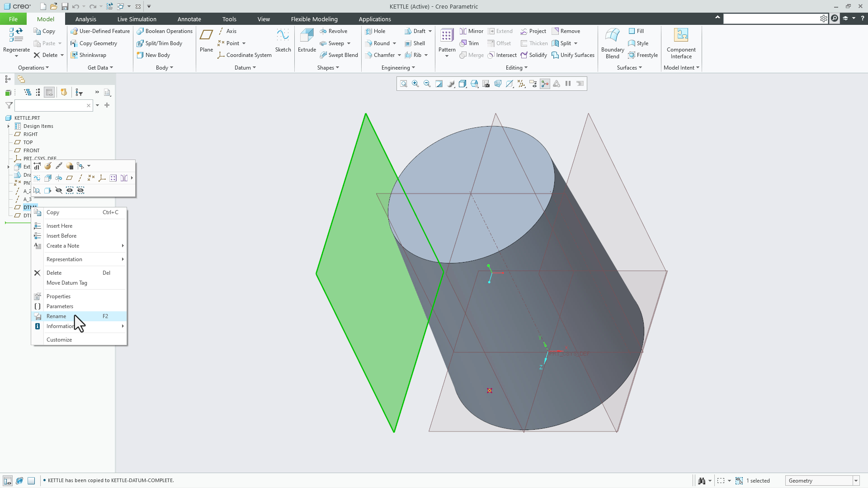Viewport: 868px width, 488px height.
Task: Click inside the model tree search field
Action: pos(52,105)
